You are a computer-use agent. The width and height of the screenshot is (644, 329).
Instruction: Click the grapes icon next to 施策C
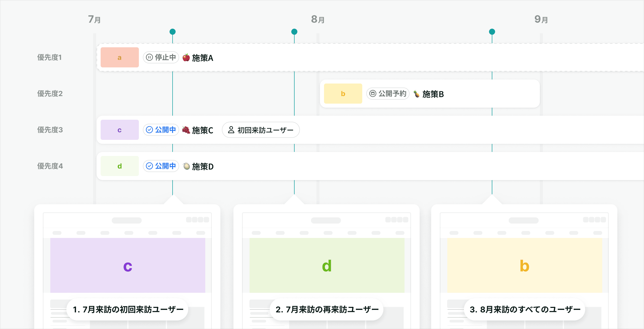pyautogui.click(x=186, y=130)
